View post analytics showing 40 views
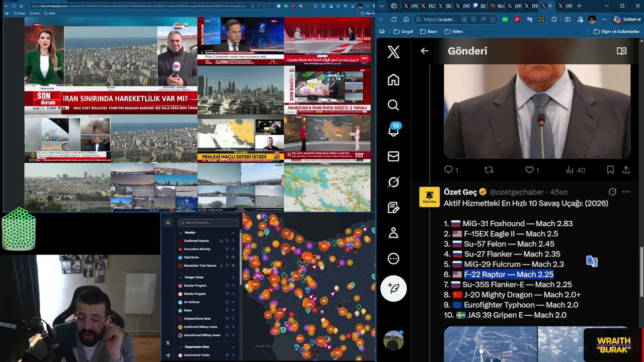Screen dimensions: 644x362 576,170
